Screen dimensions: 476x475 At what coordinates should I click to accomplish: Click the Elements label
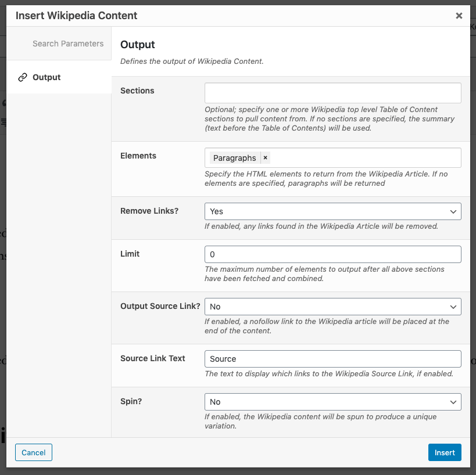point(138,156)
